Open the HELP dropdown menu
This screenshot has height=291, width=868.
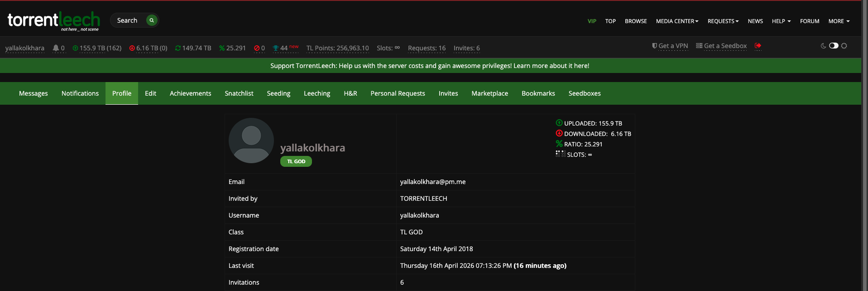click(x=781, y=21)
